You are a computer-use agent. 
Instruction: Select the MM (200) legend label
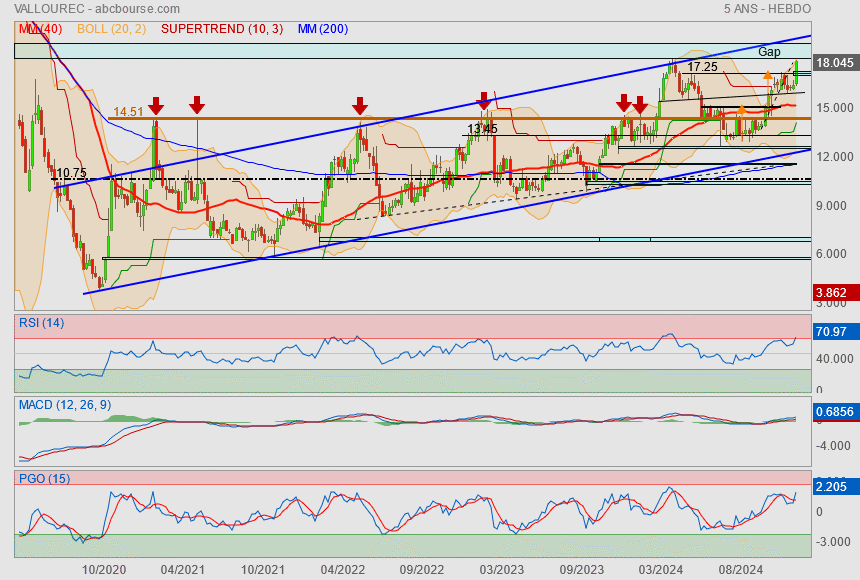coord(323,29)
